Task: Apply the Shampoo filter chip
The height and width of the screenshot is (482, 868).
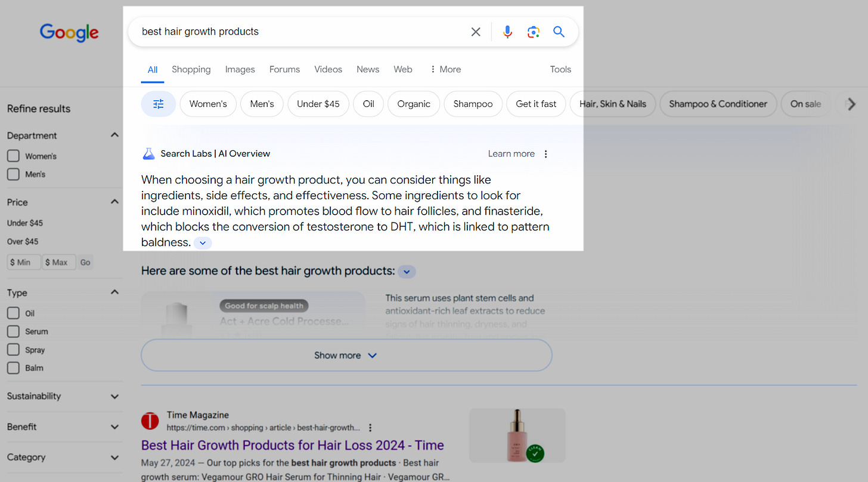Action: pyautogui.click(x=473, y=104)
